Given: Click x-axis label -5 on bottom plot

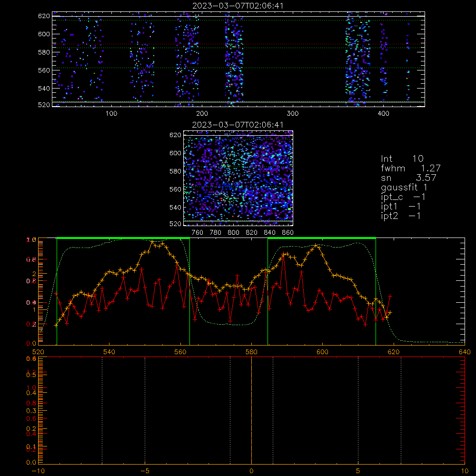Looking at the screenshot, I should [145, 471].
